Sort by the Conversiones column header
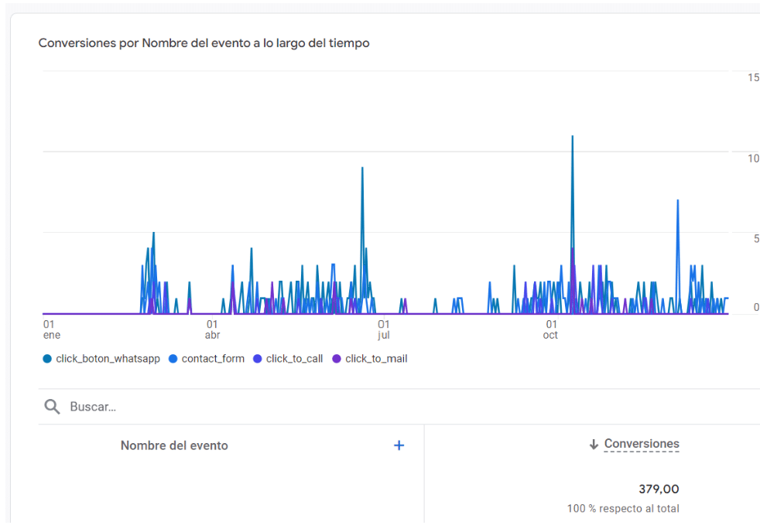 [x=642, y=444]
